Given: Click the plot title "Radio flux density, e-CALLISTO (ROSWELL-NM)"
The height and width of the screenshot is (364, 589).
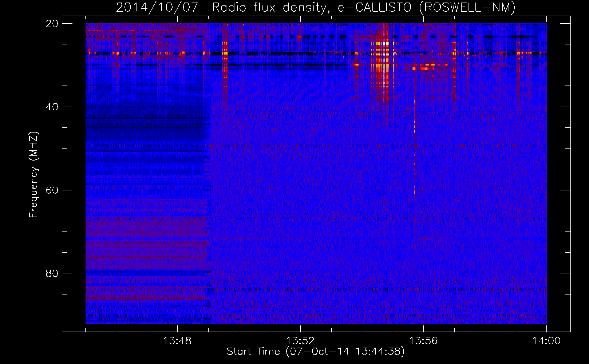Looking at the screenshot, I should (x=364, y=7).
